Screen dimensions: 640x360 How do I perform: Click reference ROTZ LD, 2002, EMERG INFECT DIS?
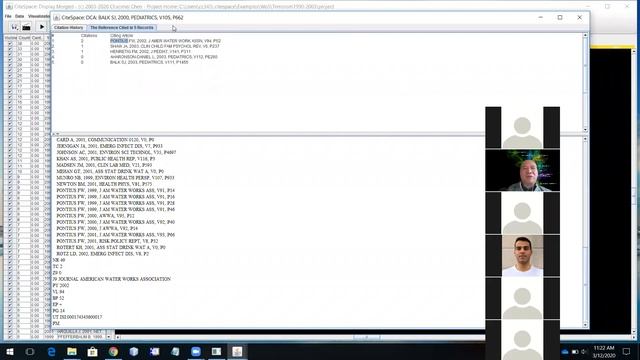pyautogui.click(x=102, y=253)
